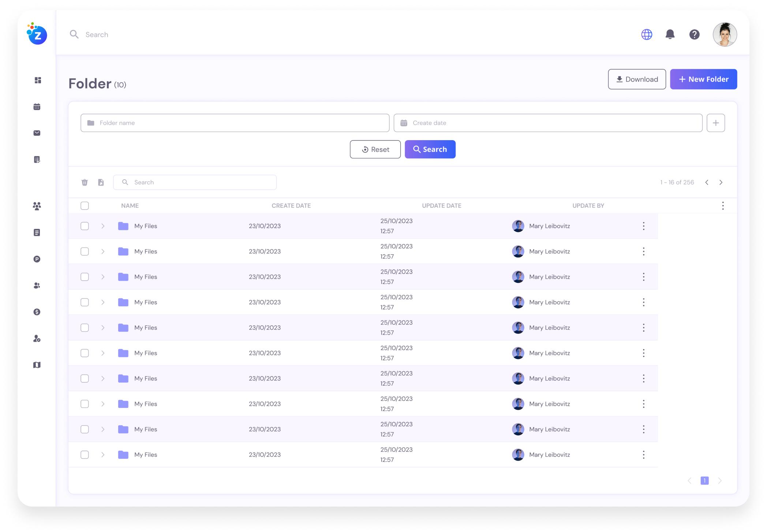Select the Search button in filter bar
767x532 pixels.
pos(430,149)
